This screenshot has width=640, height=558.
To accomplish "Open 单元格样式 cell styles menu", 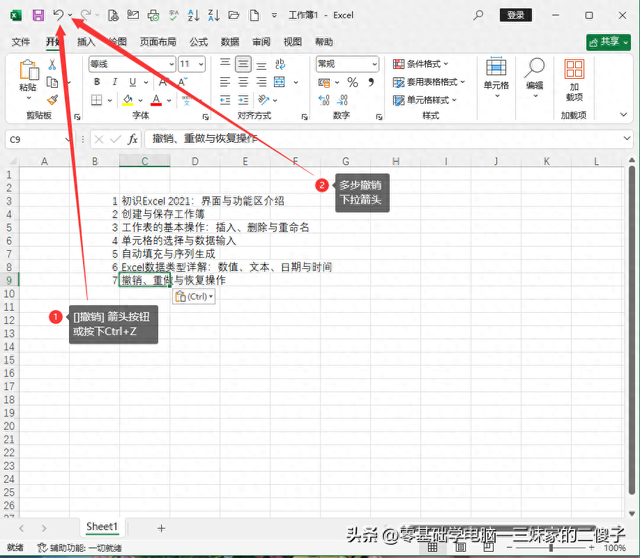I will (x=424, y=100).
